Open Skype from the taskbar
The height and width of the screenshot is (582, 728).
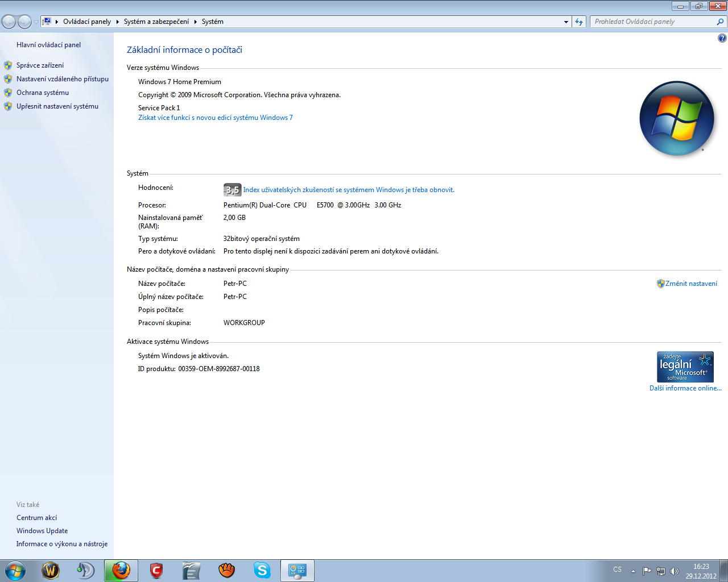[262, 570]
